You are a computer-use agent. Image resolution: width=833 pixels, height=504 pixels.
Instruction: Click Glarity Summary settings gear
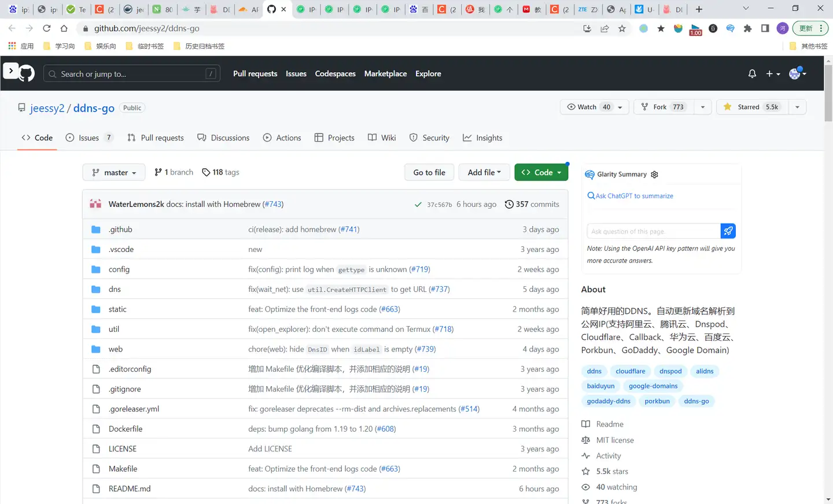[x=654, y=175]
